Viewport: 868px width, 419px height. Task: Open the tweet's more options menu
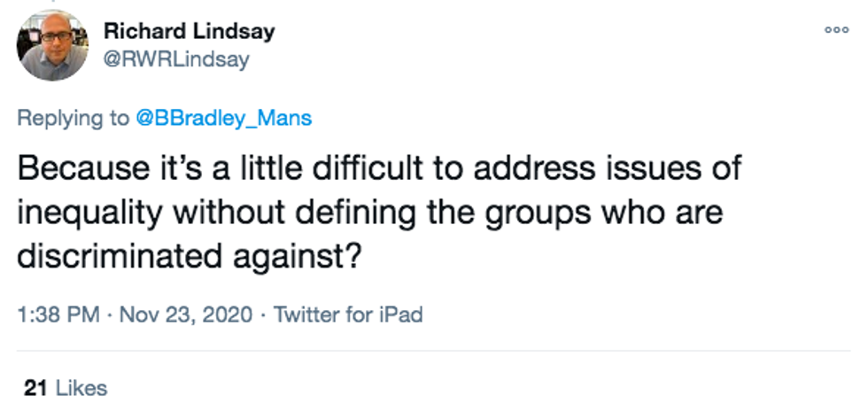coord(835,30)
